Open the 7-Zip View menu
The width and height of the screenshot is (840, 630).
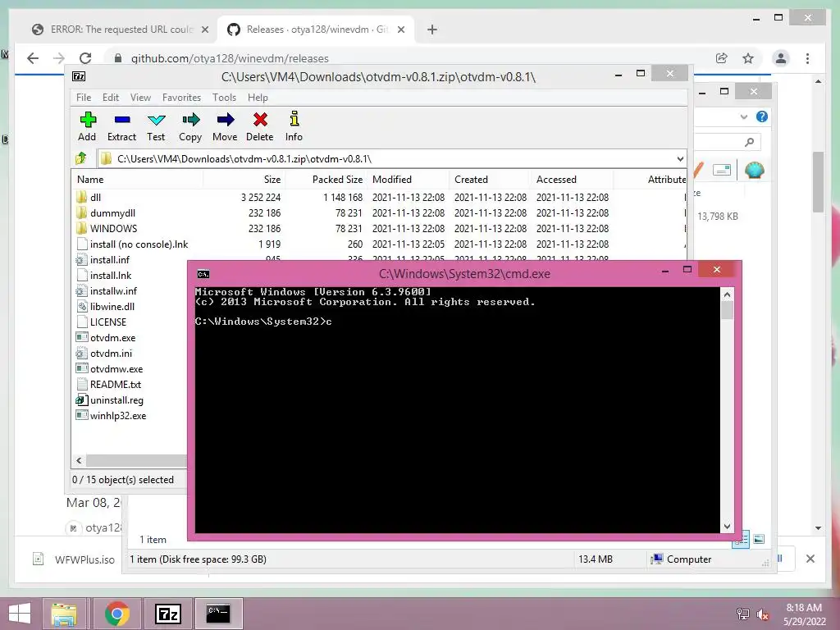(140, 98)
